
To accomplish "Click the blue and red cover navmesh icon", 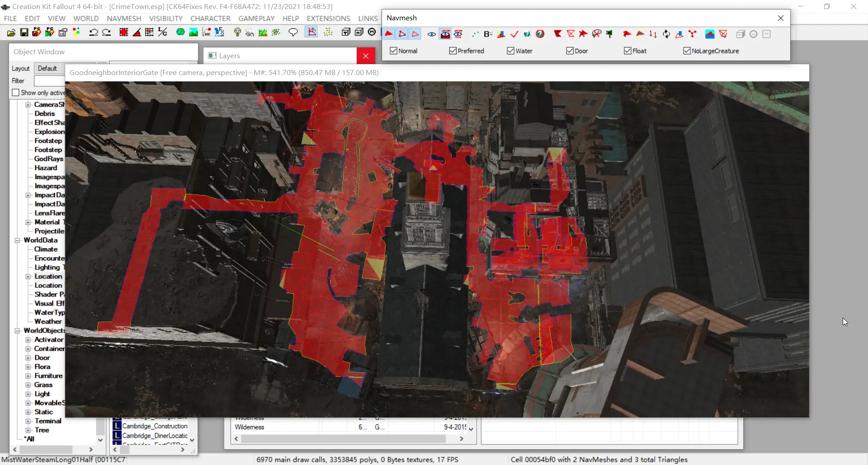I will click(710, 34).
